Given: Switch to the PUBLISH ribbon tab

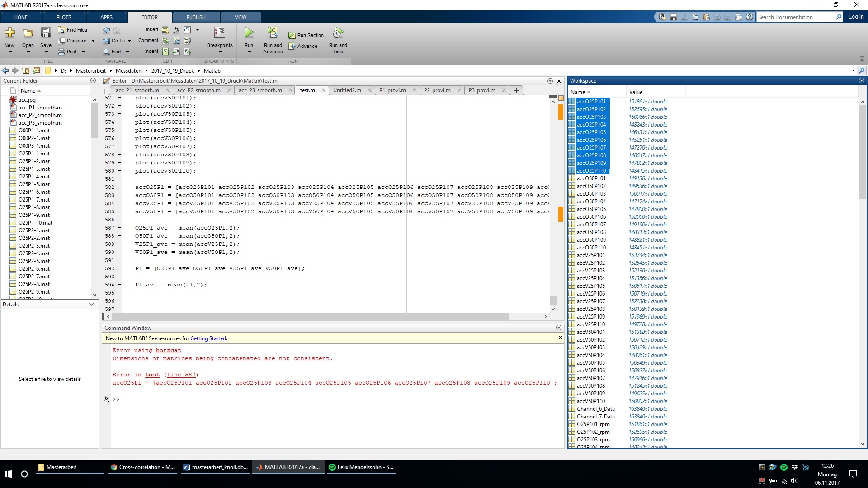Looking at the screenshot, I should [x=196, y=17].
